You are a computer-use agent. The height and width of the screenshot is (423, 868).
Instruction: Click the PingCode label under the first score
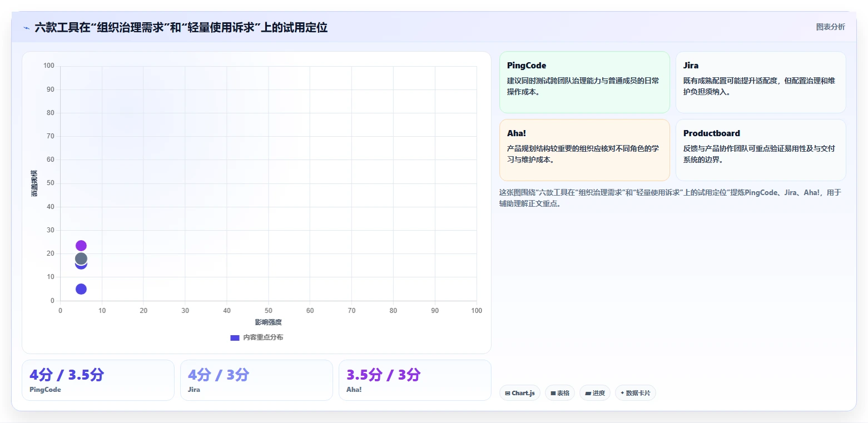[45, 390]
